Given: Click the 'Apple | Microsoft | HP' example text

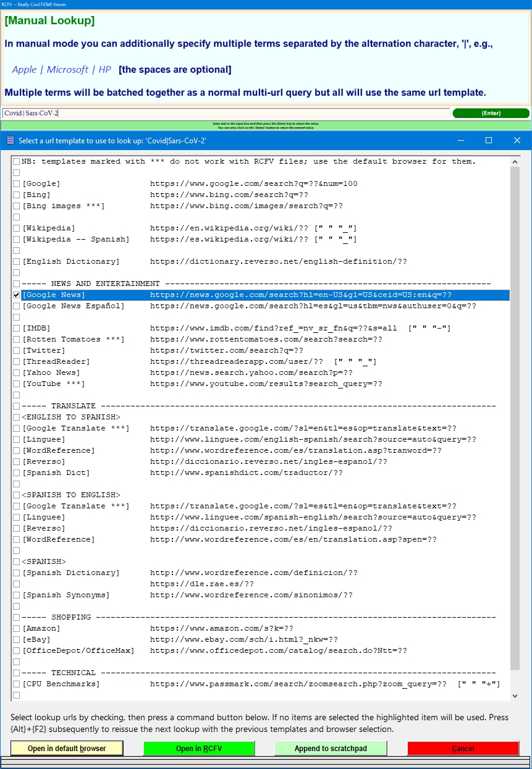Looking at the screenshot, I should pyautogui.click(x=62, y=70).
